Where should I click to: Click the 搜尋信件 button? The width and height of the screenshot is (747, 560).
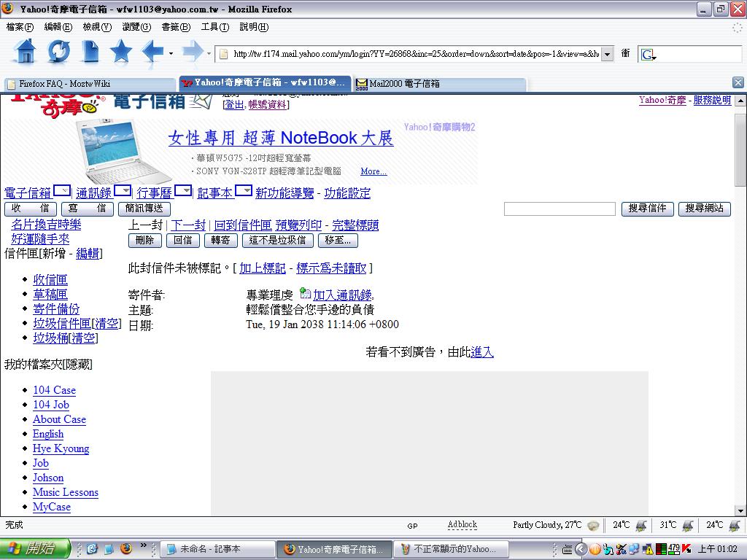647,209
